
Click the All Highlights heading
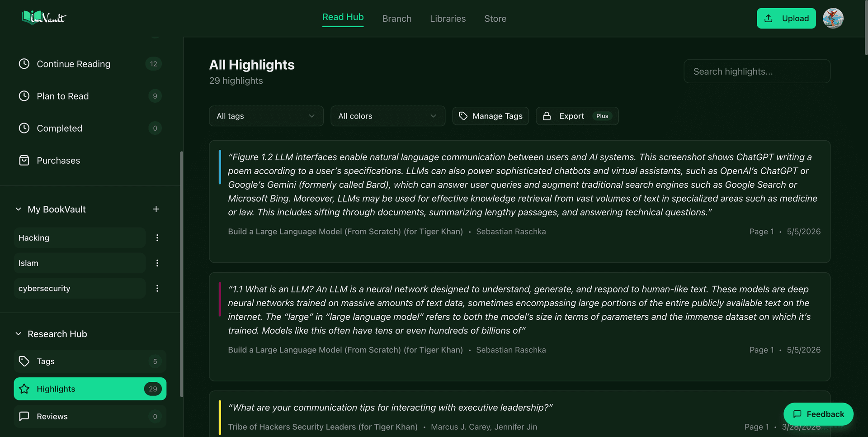[x=252, y=65]
